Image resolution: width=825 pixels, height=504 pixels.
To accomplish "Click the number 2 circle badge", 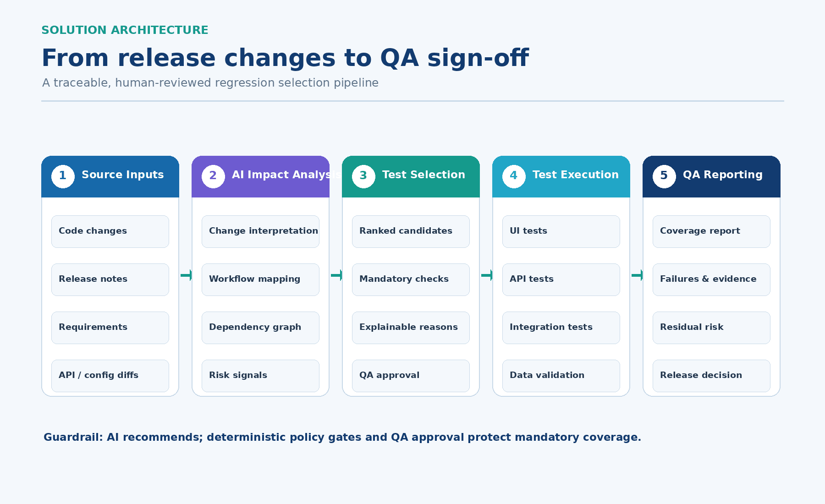I will click(x=213, y=176).
